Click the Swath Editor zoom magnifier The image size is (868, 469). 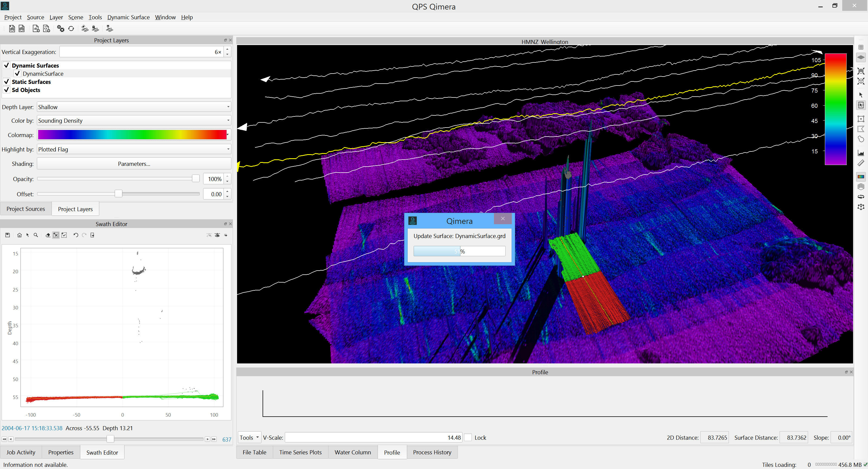[36, 235]
